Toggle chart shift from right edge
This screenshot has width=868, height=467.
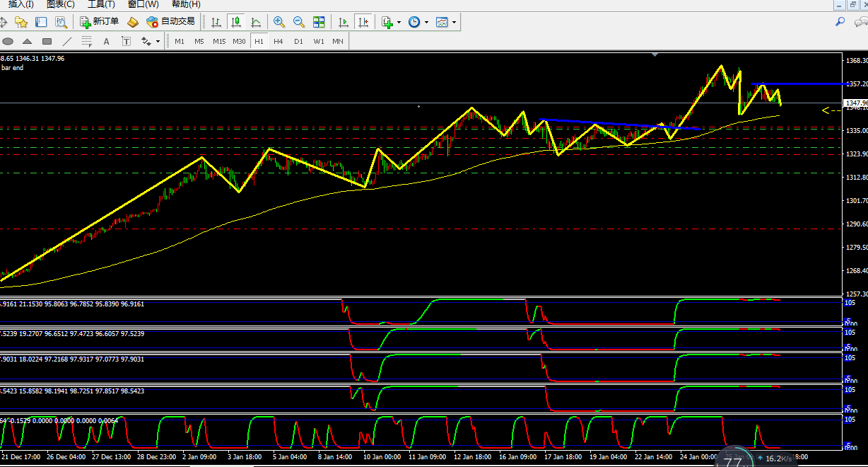click(x=363, y=22)
